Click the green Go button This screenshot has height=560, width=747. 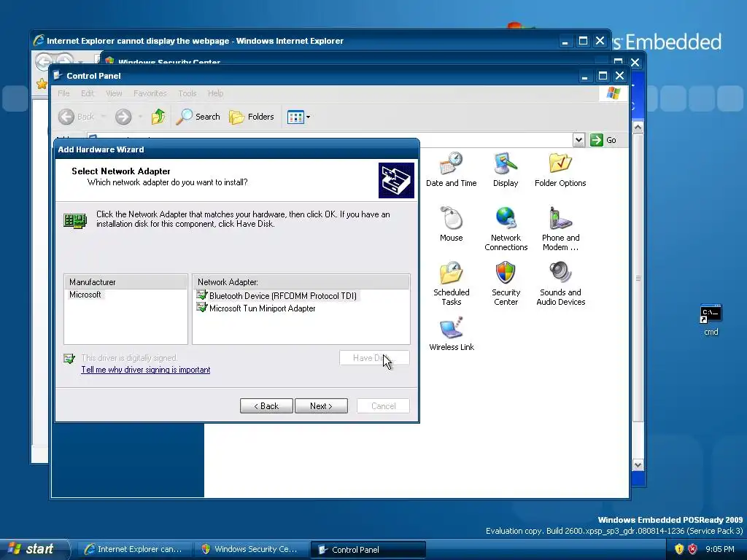tap(603, 140)
